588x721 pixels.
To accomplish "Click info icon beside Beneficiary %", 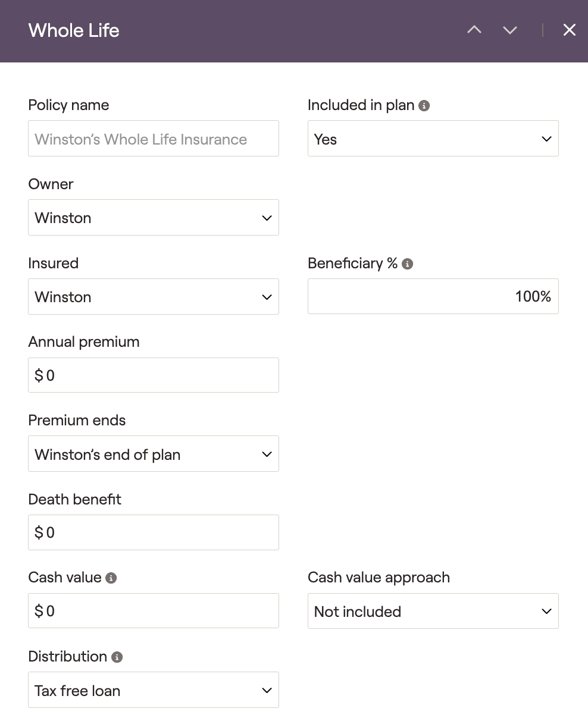I will [408, 264].
